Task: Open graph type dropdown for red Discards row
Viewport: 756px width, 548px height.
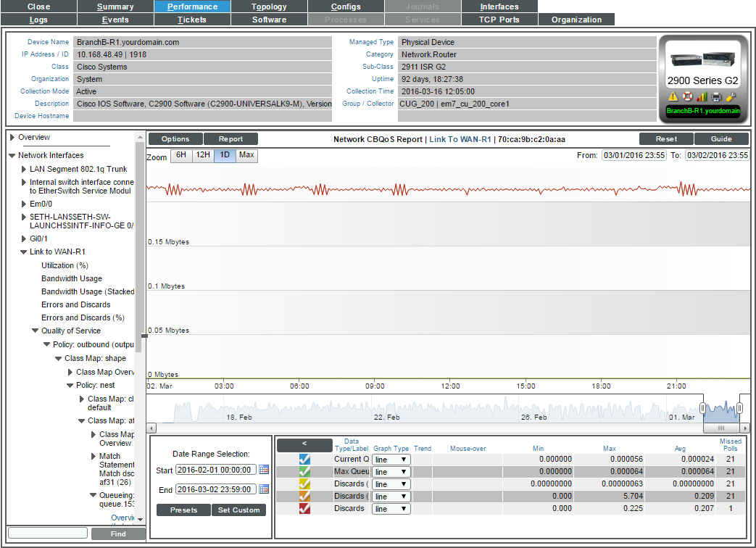Action: (x=391, y=508)
